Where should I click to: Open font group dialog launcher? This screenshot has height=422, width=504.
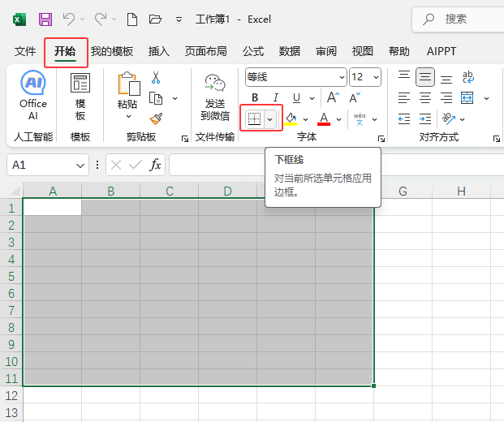[x=381, y=139]
